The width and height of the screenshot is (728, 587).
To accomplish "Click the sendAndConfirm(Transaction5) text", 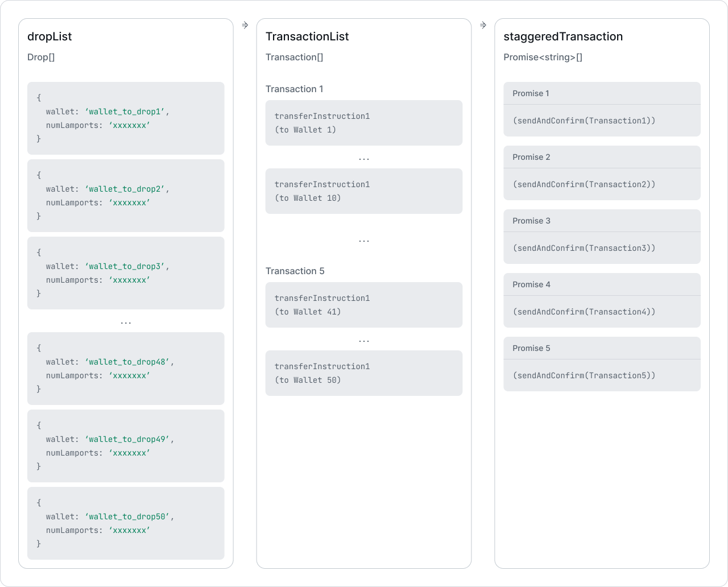I will point(584,375).
